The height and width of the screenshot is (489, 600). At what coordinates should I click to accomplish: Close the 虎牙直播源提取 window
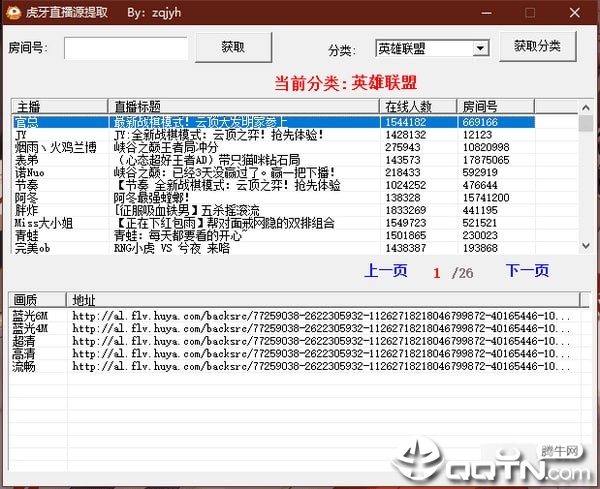(x=574, y=13)
